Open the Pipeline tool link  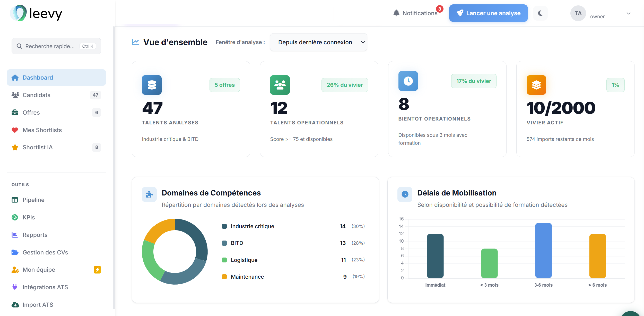[33, 200]
